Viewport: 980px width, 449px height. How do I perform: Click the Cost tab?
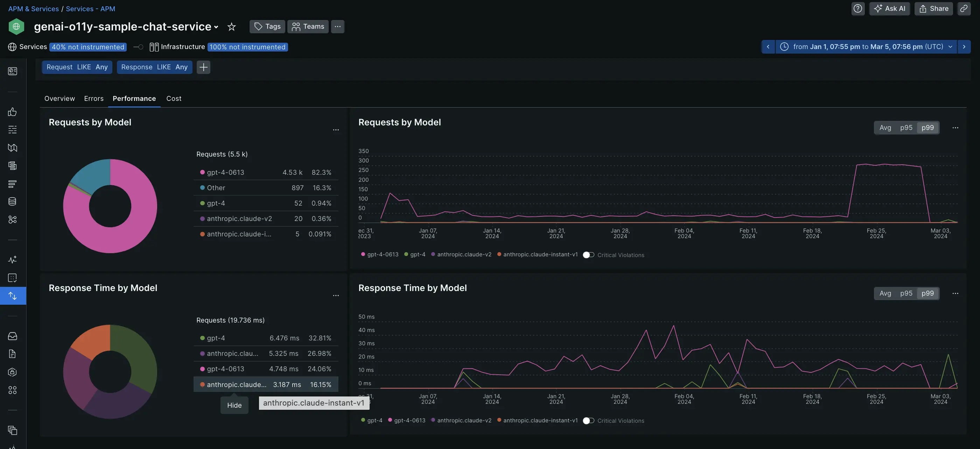point(174,98)
